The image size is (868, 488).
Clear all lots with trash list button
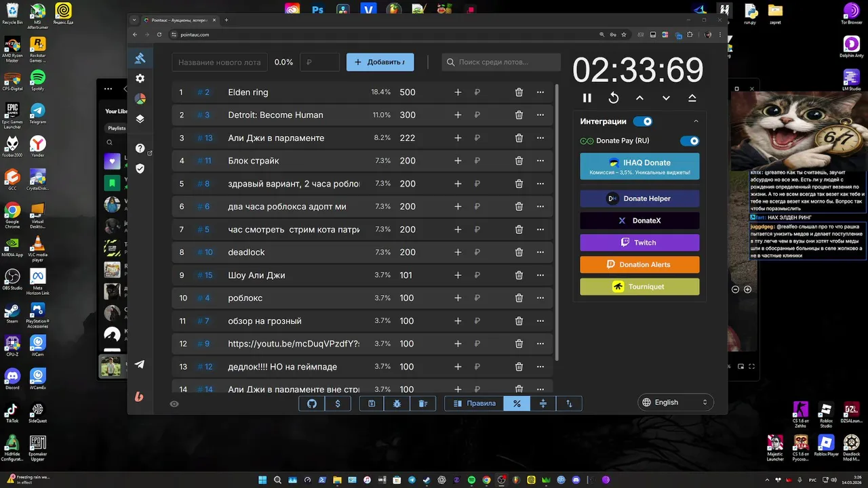(423, 403)
